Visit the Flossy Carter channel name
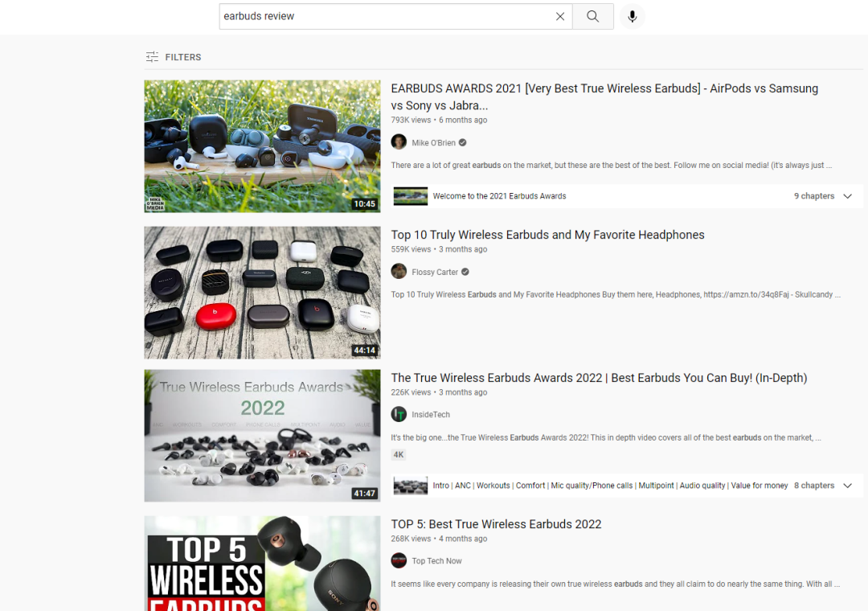This screenshot has height=611, width=868. [x=435, y=272]
